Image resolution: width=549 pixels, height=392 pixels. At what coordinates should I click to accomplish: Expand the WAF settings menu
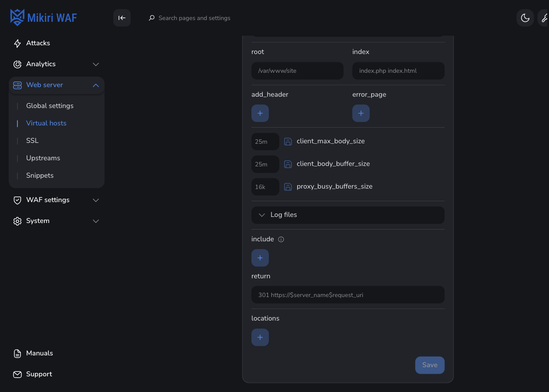[57, 200]
